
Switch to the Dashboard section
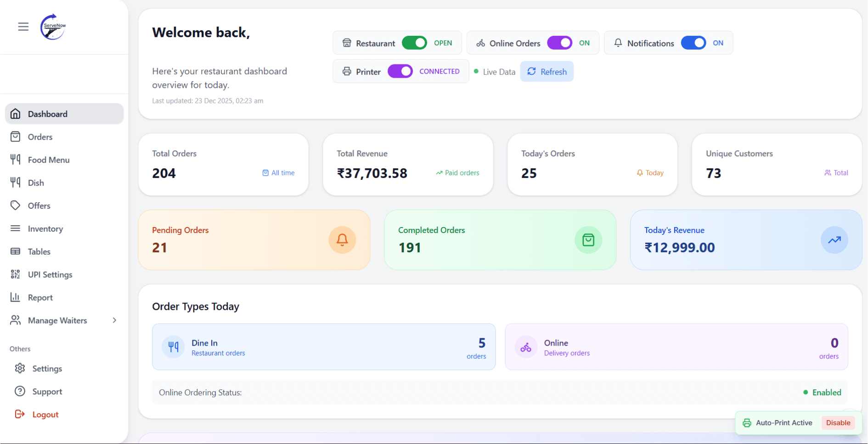tap(47, 114)
